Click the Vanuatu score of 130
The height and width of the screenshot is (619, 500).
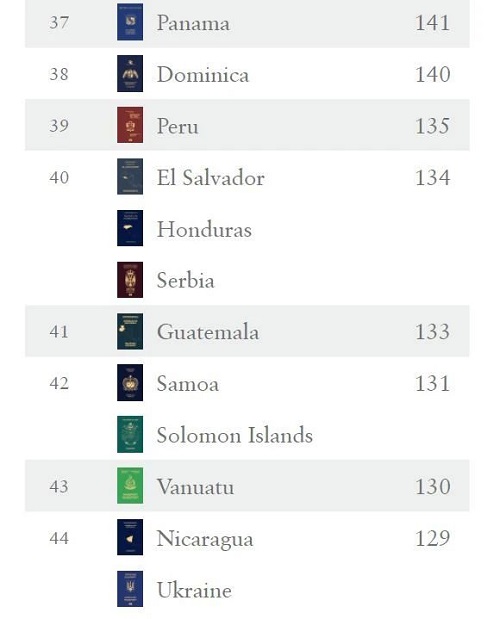tap(433, 486)
